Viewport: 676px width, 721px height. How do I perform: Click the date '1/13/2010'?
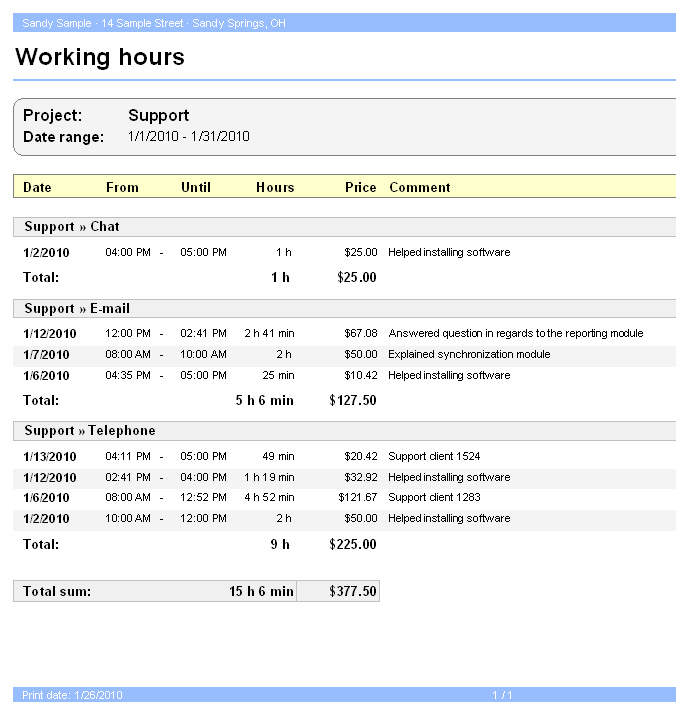coord(50,457)
